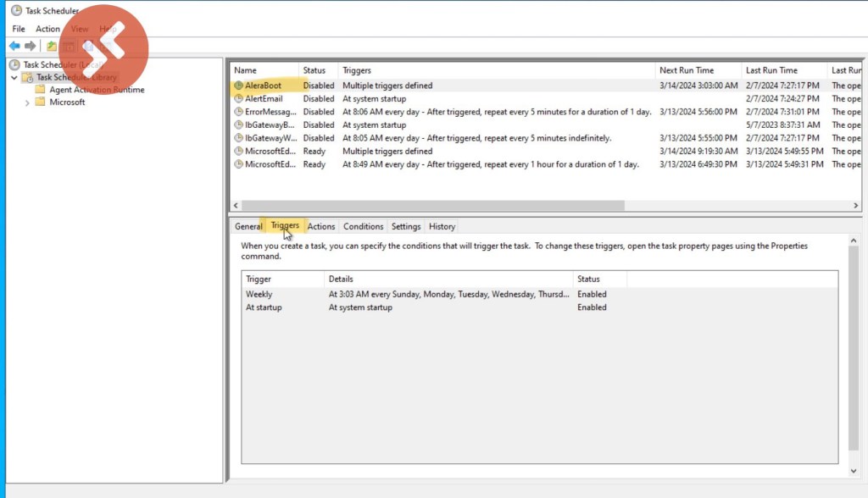
Task: Click the Forward arrow in toolbar
Action: coord(31,46)
